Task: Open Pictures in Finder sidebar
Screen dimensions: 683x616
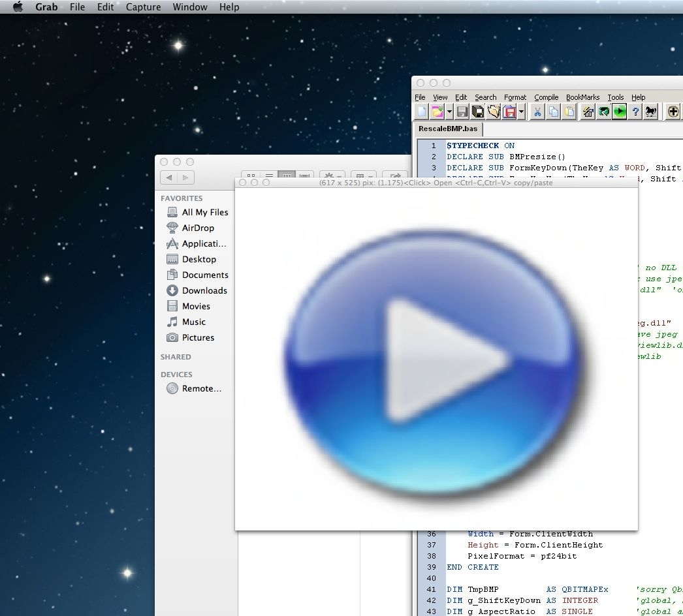Action: 191,338
